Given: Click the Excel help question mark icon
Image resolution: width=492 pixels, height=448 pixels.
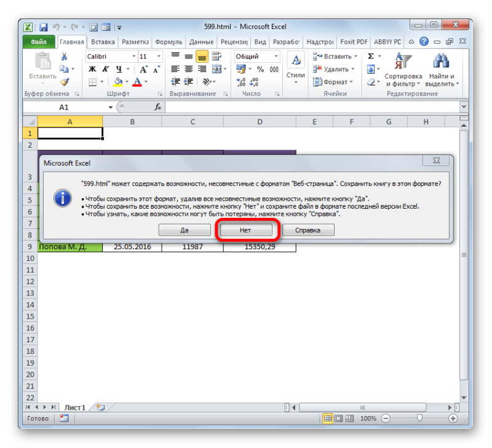Looking at the screenshot, I should click(x=424, y=42).
